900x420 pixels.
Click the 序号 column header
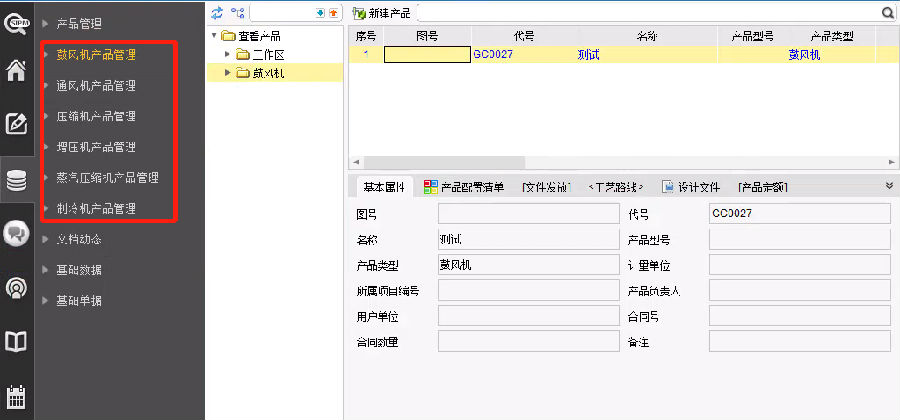point(366,36)
